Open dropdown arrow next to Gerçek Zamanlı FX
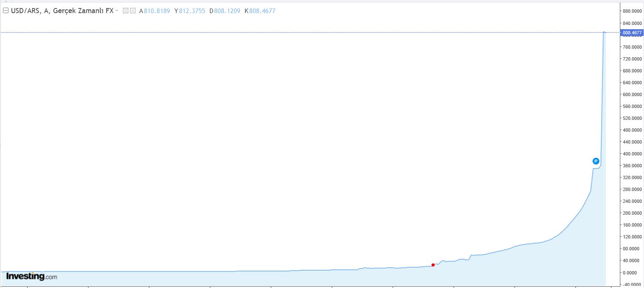The height and width of the screenshot is (288, 644). pos(117,11)
